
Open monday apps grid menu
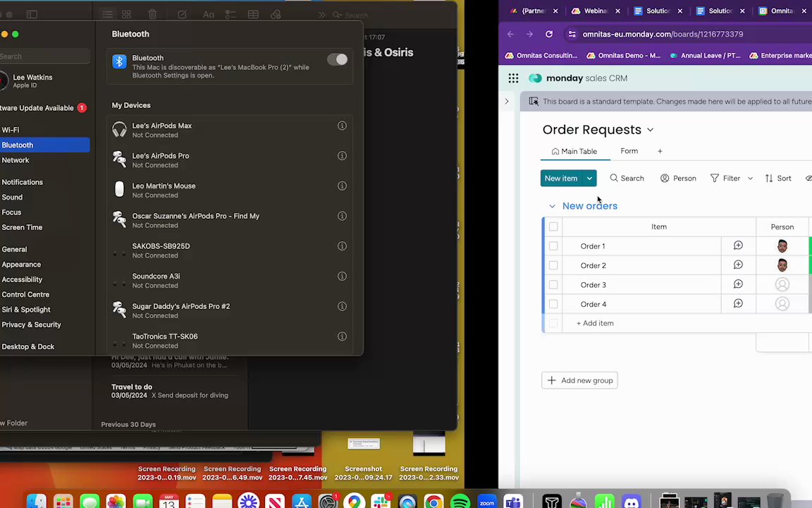tap(513, 78)
